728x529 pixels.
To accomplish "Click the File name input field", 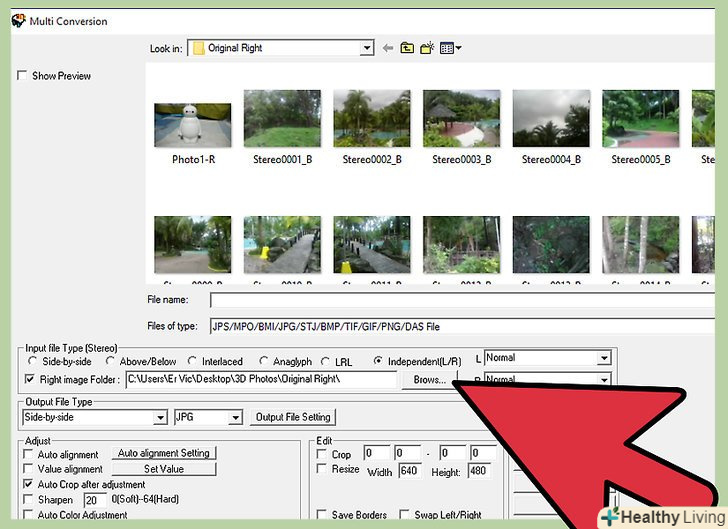I will [465, 299].
